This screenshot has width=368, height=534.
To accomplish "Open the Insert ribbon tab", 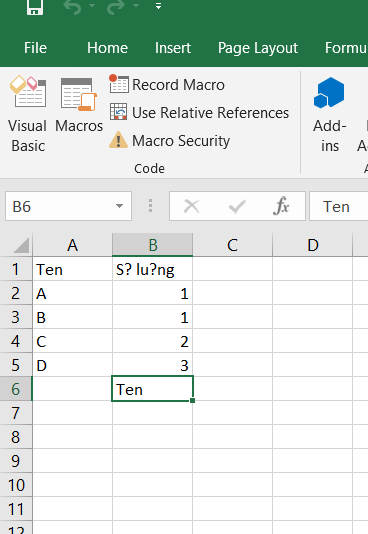I will (173, 48).
